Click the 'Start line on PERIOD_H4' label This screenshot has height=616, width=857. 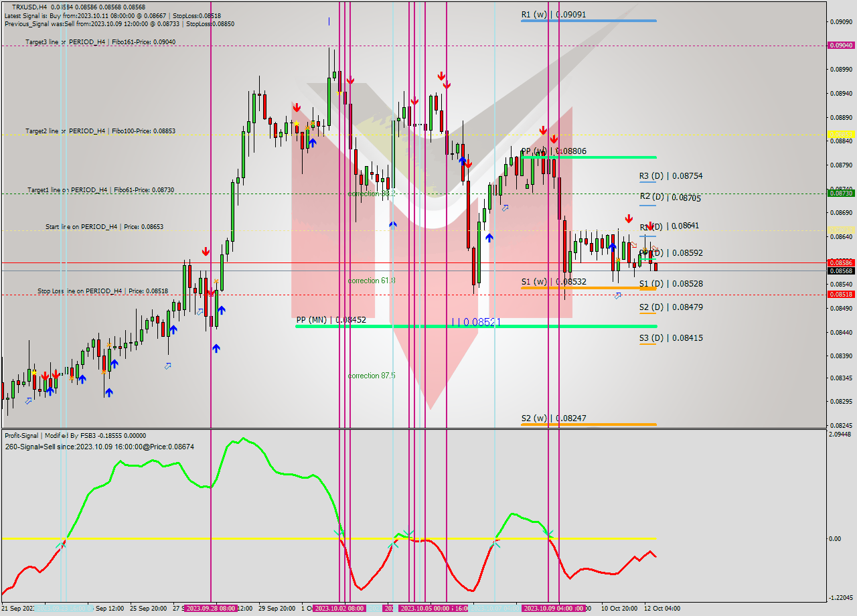click(x=104, y=227)
